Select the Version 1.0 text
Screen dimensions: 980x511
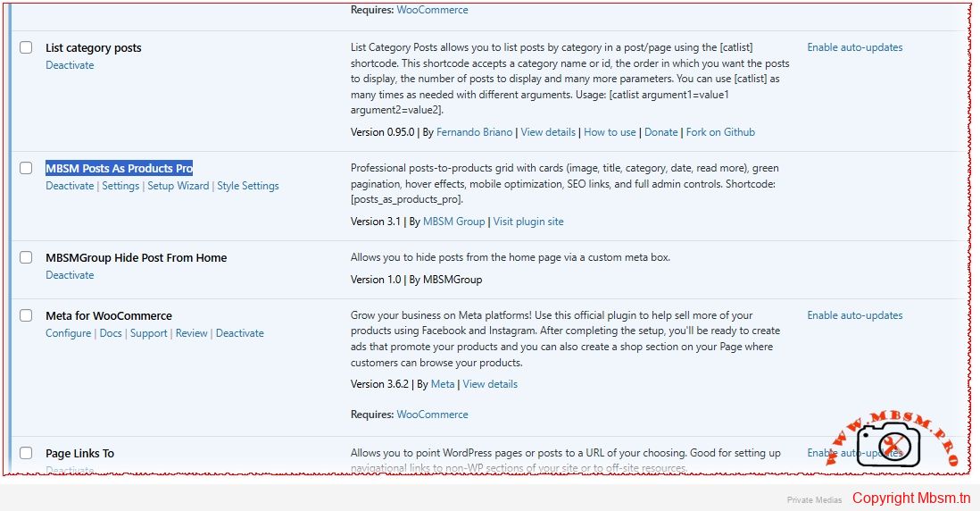pos(376,280)
